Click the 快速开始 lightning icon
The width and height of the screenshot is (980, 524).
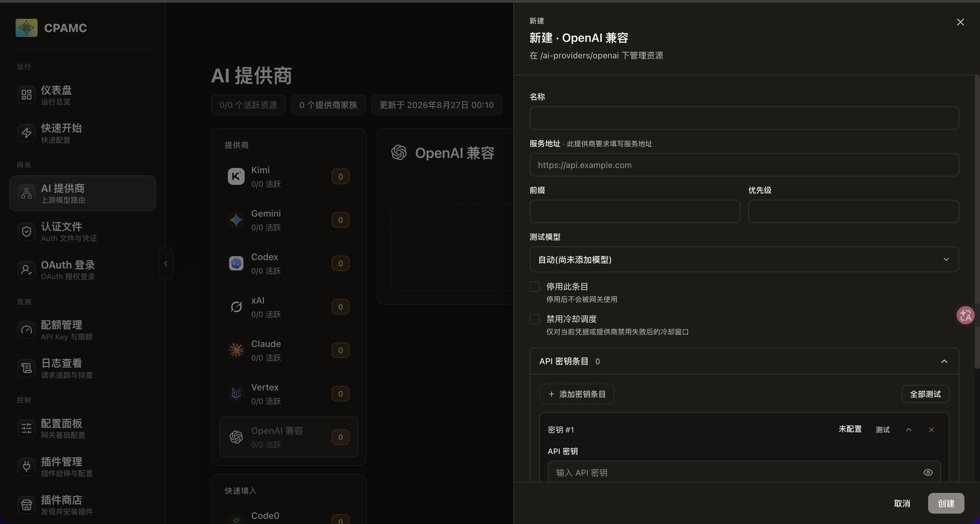pyautogui.click(x=26, y=133)
